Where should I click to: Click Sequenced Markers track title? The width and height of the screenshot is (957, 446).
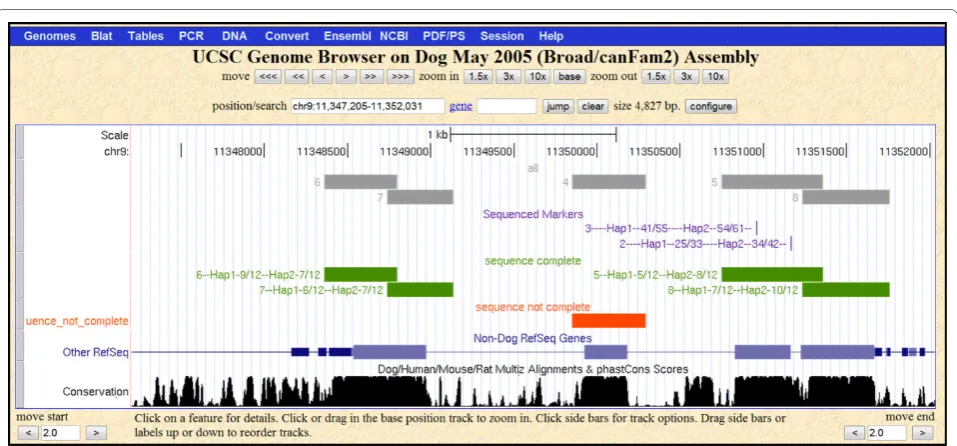[533, 214]
